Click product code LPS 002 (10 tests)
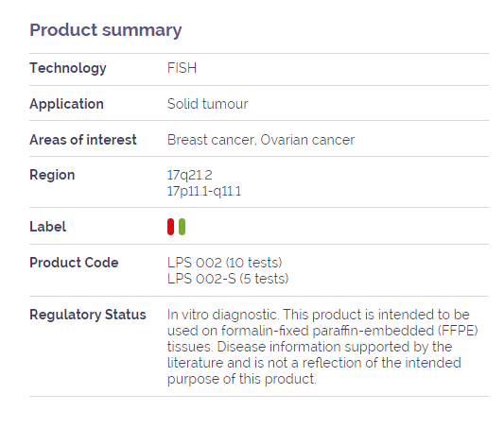The width and height of the screenshot is (504, 428). (225, 263)
